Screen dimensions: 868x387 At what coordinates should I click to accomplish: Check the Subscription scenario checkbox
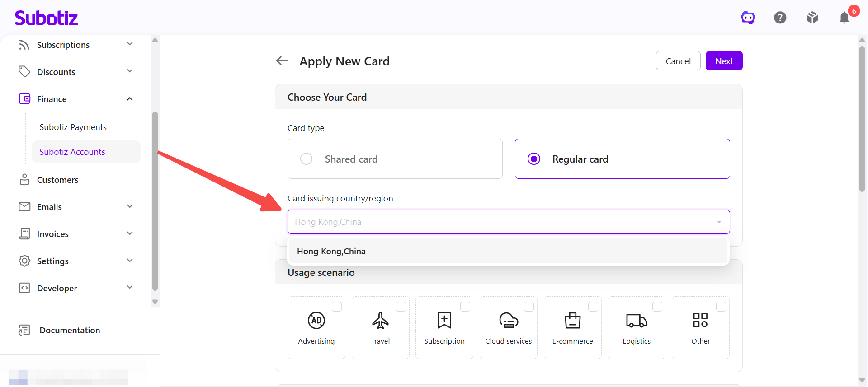point(465,307)
